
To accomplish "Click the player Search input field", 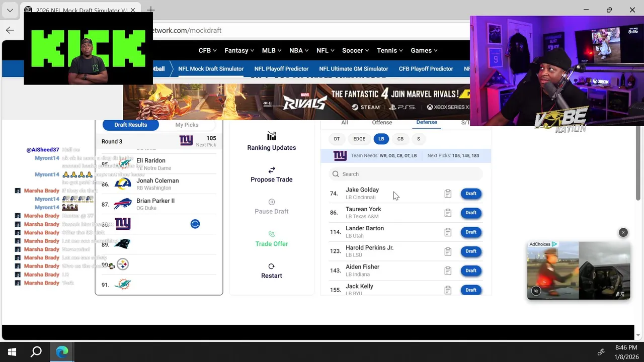I will 406,174.
